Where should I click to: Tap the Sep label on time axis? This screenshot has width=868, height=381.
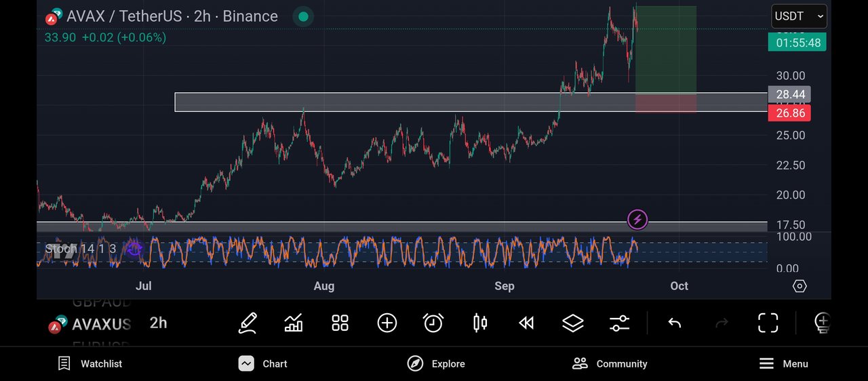[x=505, y=286]
